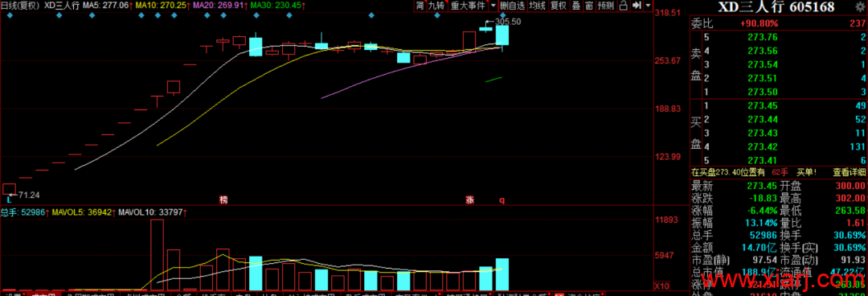Select the 重大事件 tab
The width and height of the screenshot is (868, 296).
(468, 6)
